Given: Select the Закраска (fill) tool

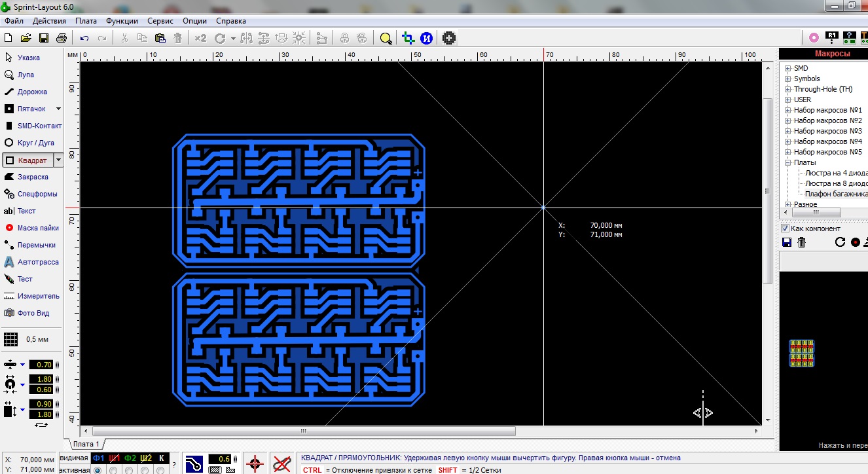Looking at the screenshot, I should tap(31, 177).
